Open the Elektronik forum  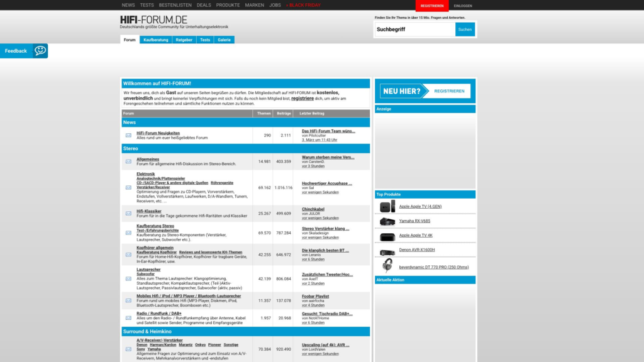tap(145, 174)
